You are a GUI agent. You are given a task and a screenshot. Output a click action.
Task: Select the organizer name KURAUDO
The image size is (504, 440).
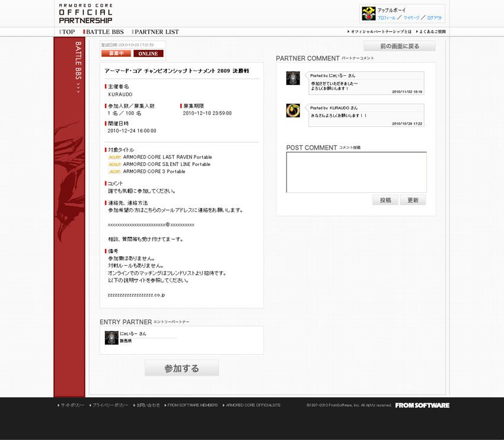[x=120, y=94]
